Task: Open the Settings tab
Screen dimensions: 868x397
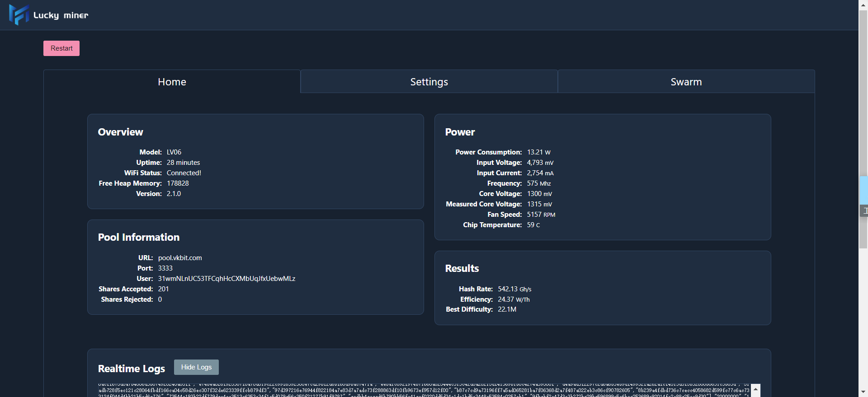Action: [429, 82]
